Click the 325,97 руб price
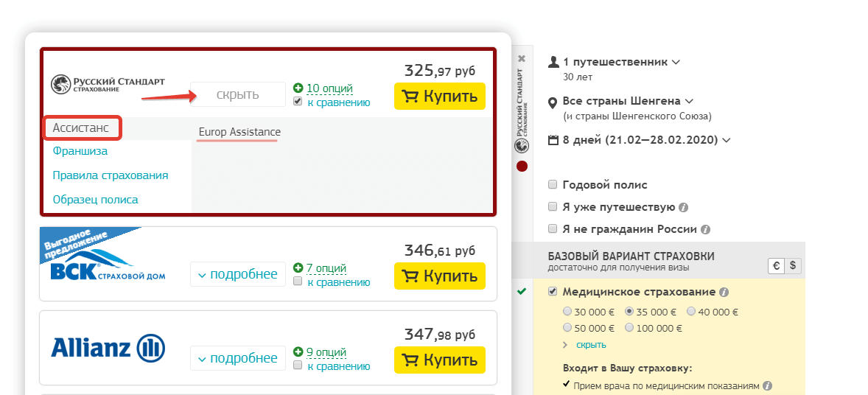Screen dimensions: 868x395 tap(440, 71)
